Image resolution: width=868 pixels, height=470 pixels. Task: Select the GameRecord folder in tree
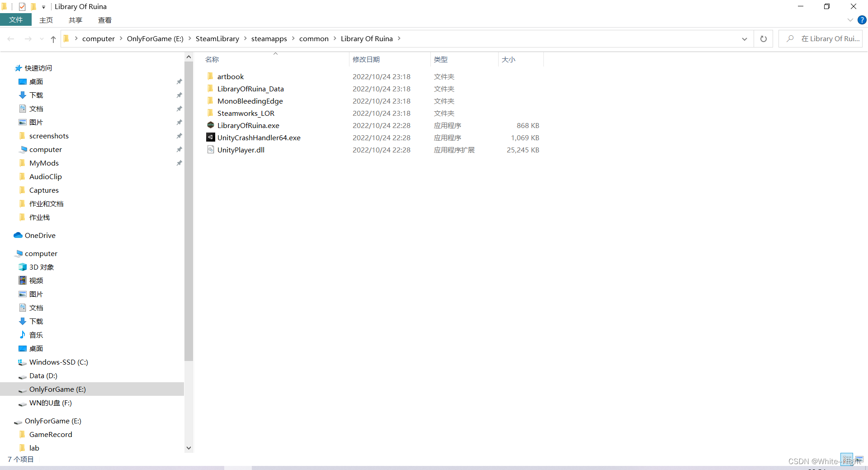coord(51,435)
